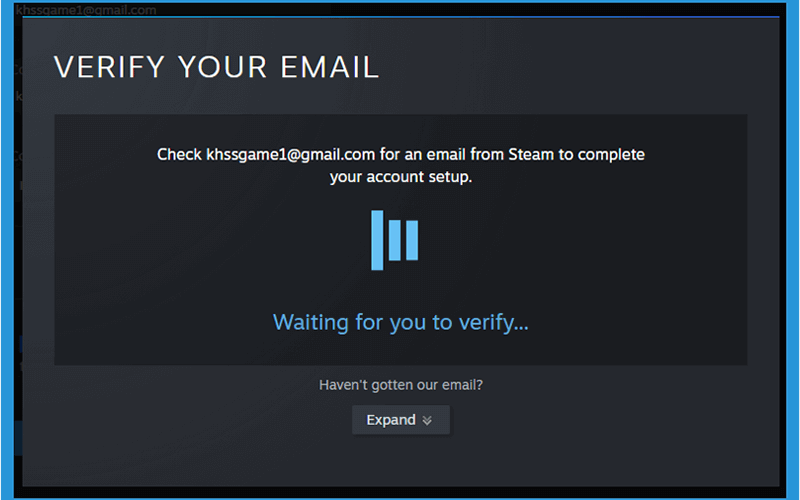Click the double-chevron icon beside Expand
Screen dimensions: 800x500
[427, 420]
